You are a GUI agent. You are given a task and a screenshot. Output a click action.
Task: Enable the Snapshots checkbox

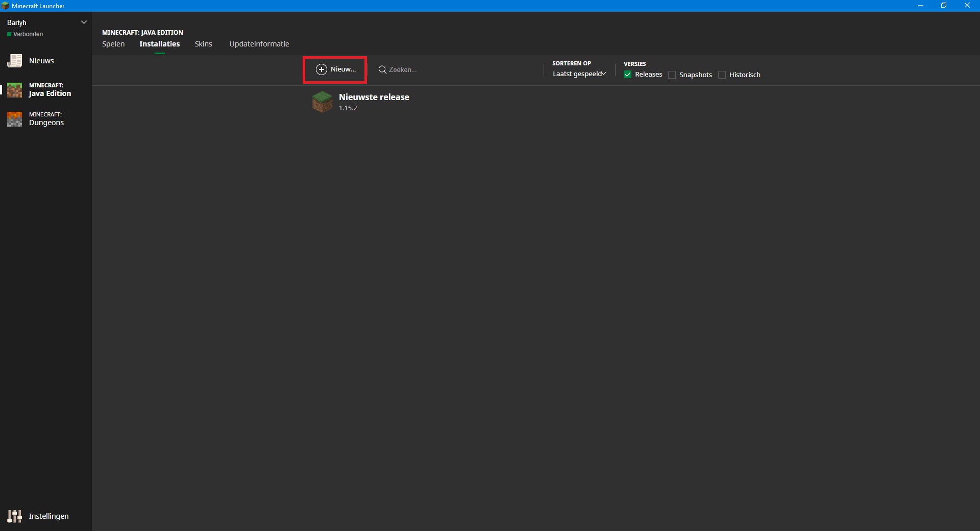[x=672, y=75]
